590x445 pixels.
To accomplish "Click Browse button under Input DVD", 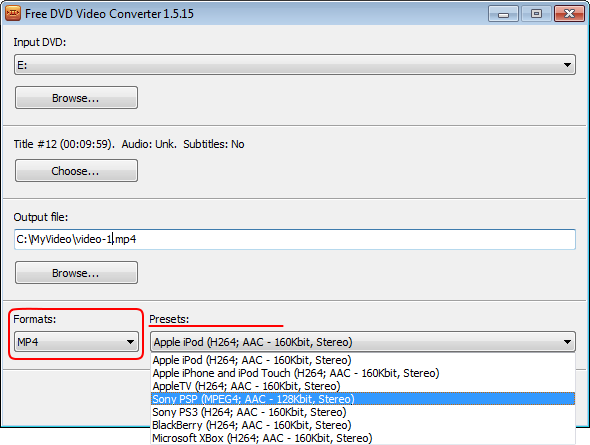I will pyautogui.click(x=76, y=98).
